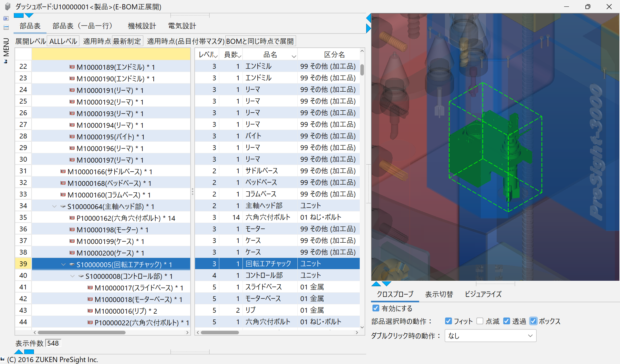The width and height of the screenshot is (620, 364).
Task: Switch to the 表示切替 tab
Action: [439, 294]
